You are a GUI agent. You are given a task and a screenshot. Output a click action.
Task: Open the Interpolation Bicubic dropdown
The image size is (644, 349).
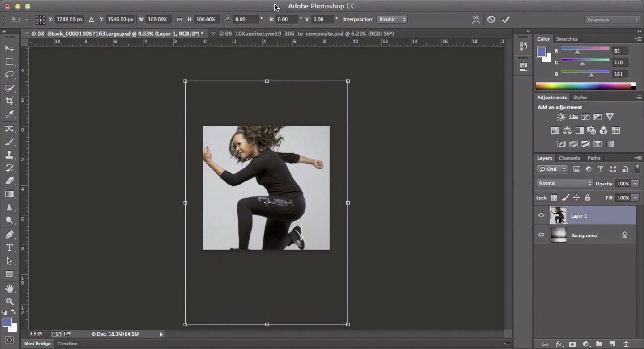392,20
